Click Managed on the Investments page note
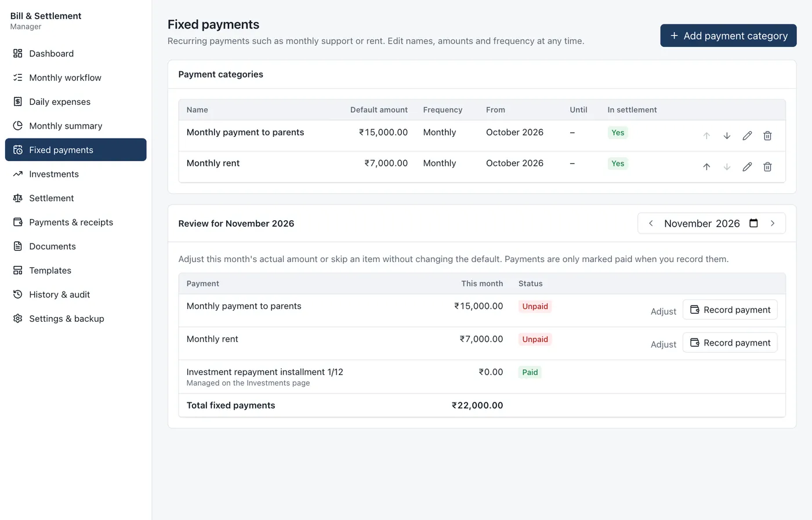Image resolution: width=812 pixels, height=520 pixels. coord(248,383)
